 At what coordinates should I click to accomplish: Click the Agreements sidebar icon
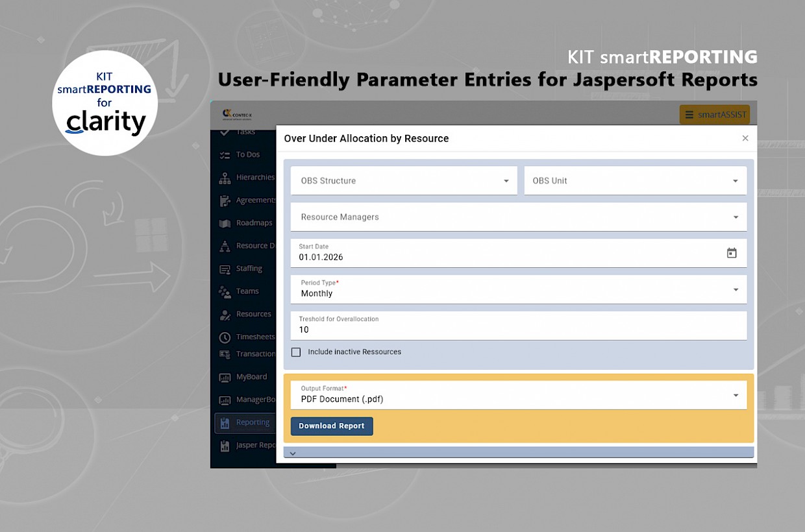click(x=225, y=200)
